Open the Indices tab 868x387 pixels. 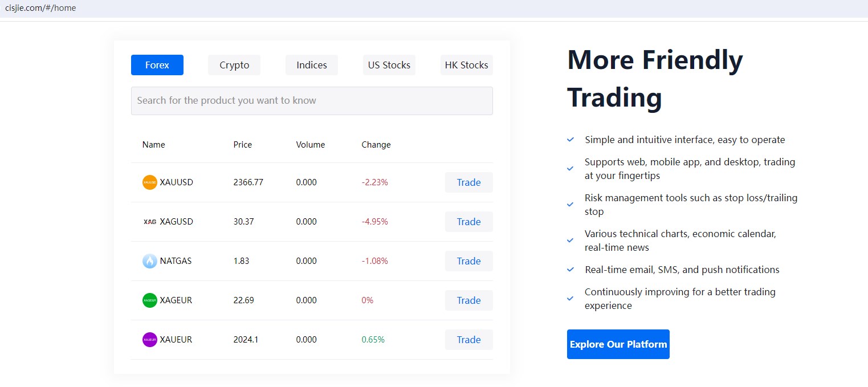pyautogui.click(x=312, y=65)
